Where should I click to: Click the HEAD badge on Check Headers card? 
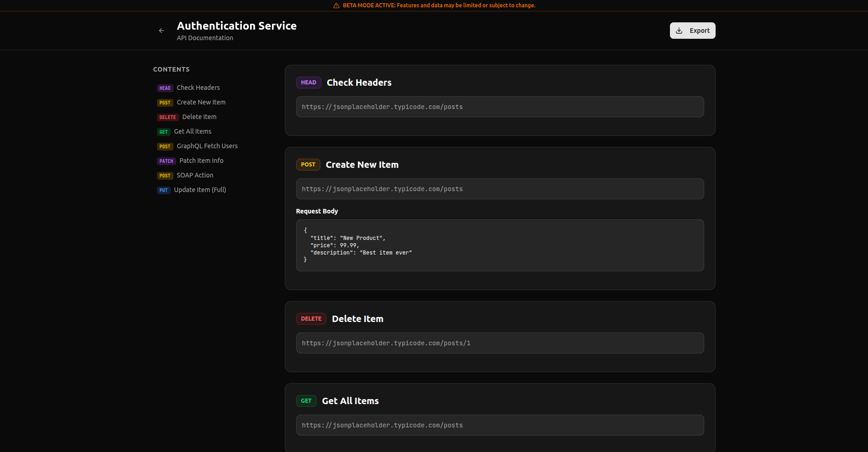click(308, 83)
